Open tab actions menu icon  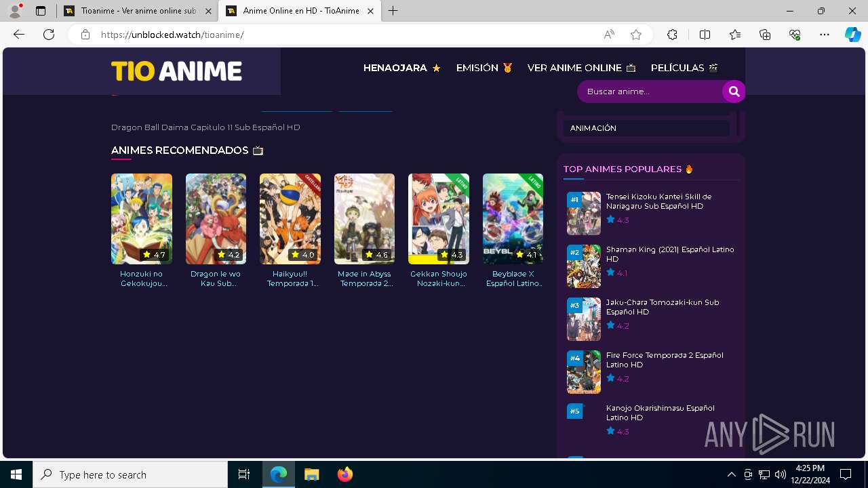[41, 11]
